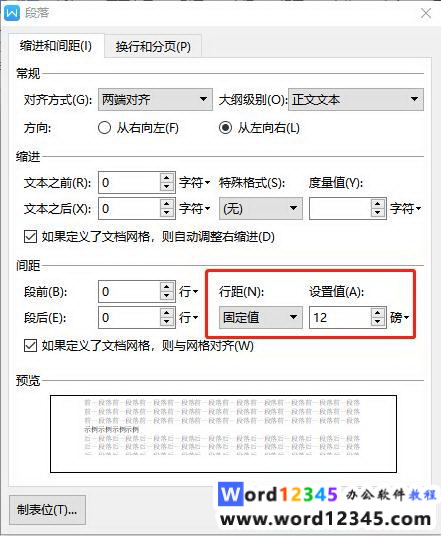Screen dimensions: 441x536
Task: Increase the 度量值 value
Action: (x=378, y=204)
